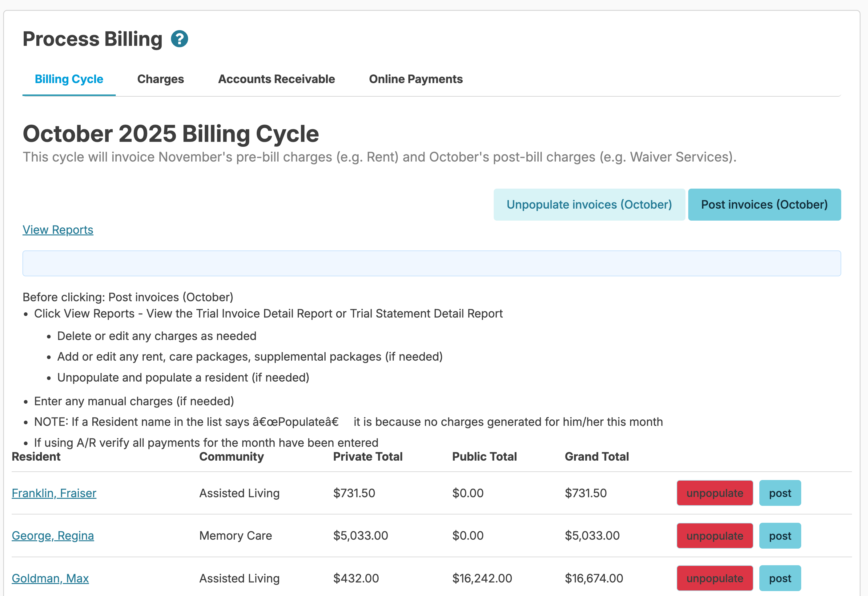
Task: Unpopulate Franklin, Fraiser's invoice
Action: click(x=714, y=493)
